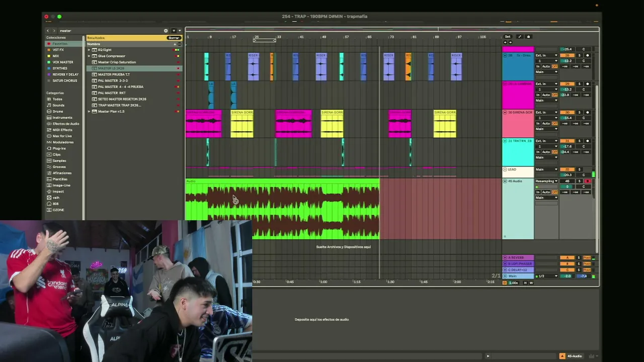The image size is (644, 362).
Task: Open the Samples category icon
Action: point(49,160)
